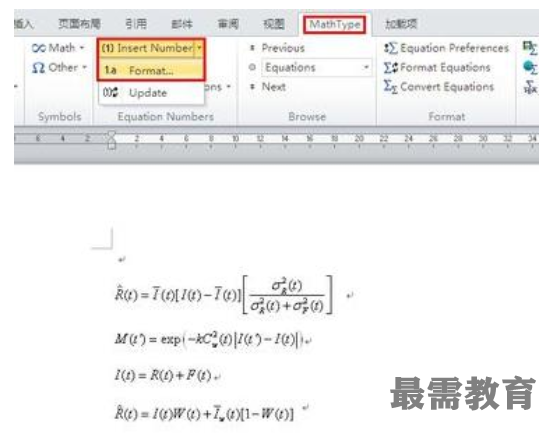The width and height of the screenshot is (542, 433).
Task: Expand the Insert Number dropdown arrow
Action: click(x=199, y=48)
